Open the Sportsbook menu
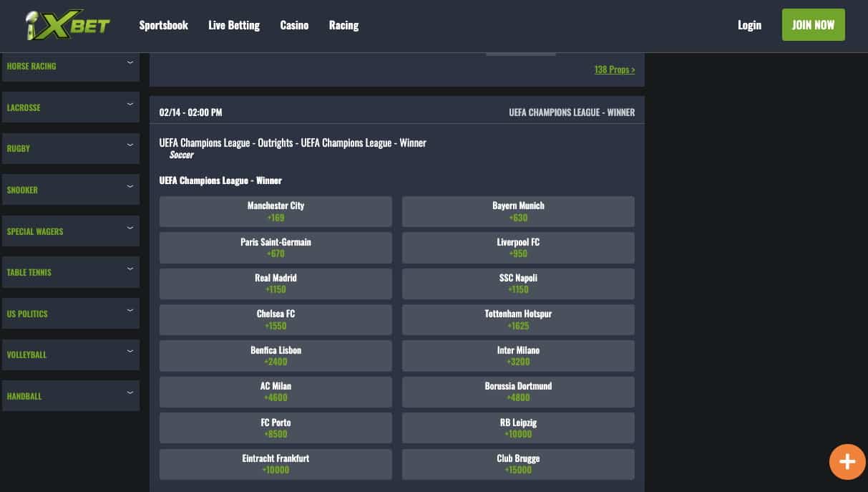The height and width of the screenshot is (492, 868). [163, 25]
